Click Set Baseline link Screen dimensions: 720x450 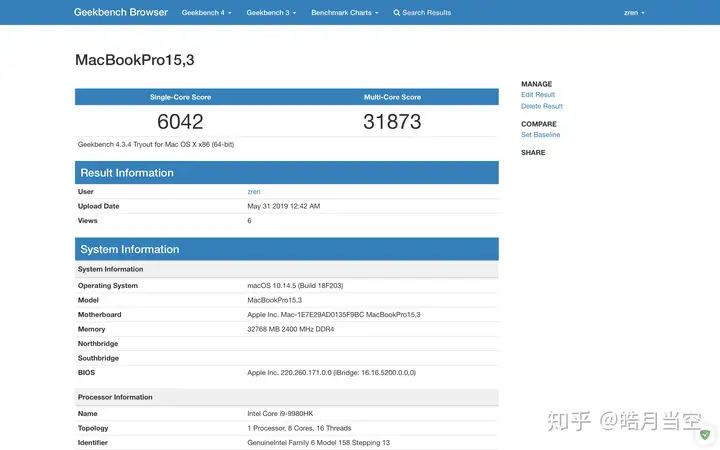click(x=540, y=135)
